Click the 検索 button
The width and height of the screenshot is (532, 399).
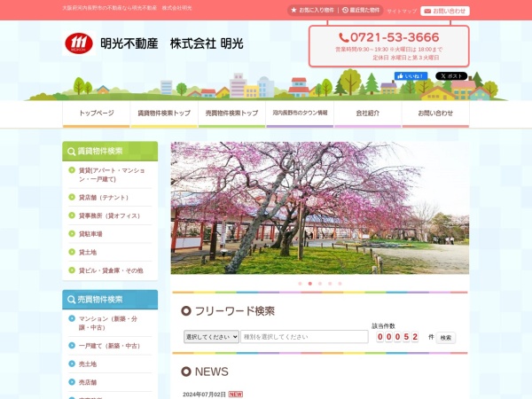(x=446, y=338)
